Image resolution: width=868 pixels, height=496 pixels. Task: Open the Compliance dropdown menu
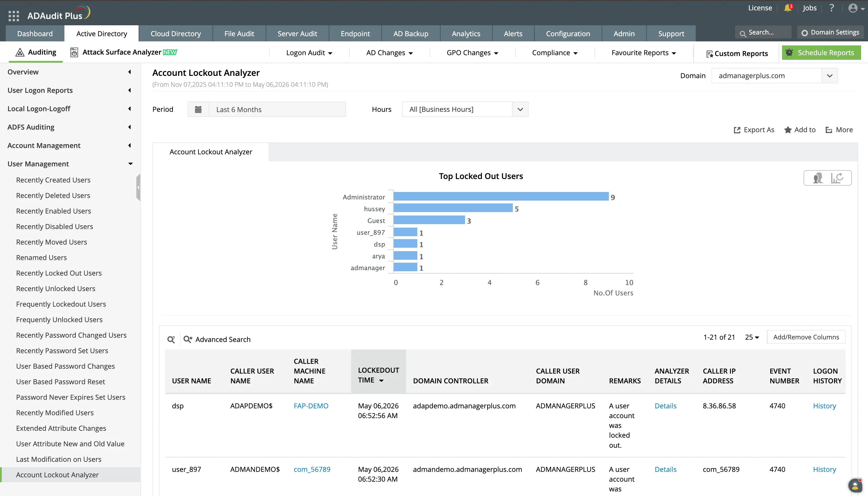coord(555,53)
